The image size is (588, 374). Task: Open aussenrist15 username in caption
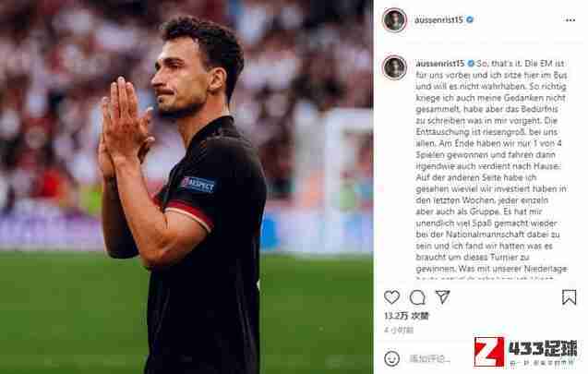pos(440,64)
